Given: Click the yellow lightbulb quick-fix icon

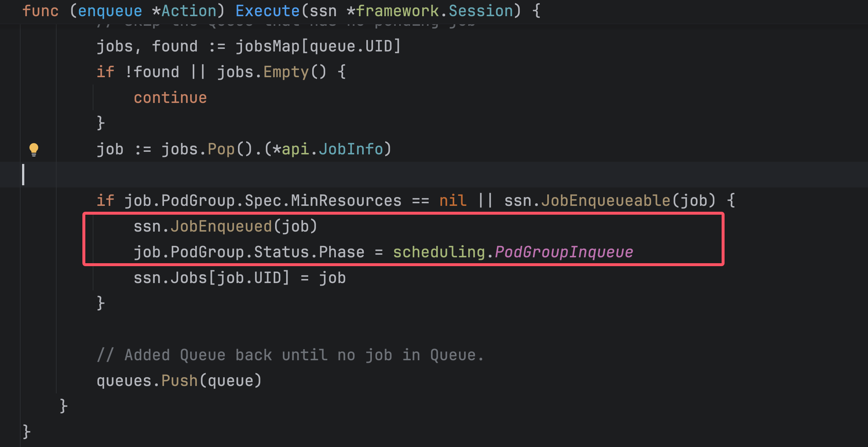Looking at the screenshot, I should tap(33, 149).
